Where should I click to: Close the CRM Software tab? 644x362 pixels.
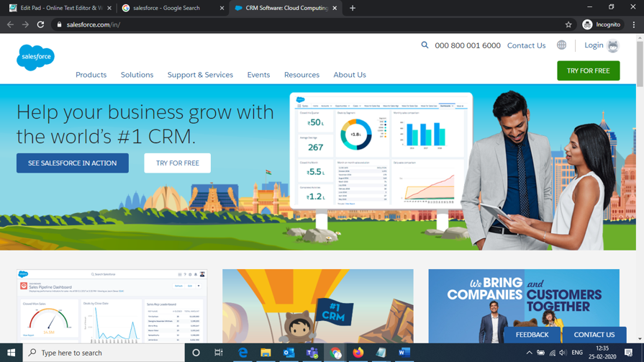click(335, 8)
